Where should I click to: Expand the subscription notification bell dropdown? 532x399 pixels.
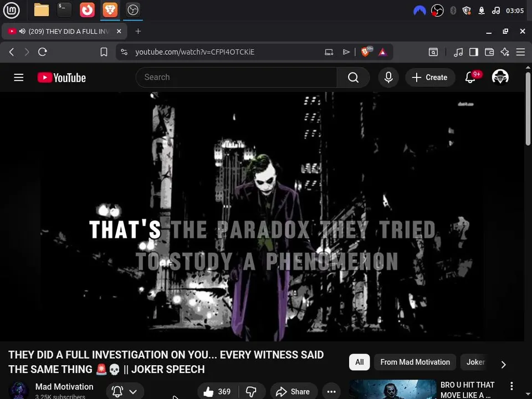pos(125,392)
